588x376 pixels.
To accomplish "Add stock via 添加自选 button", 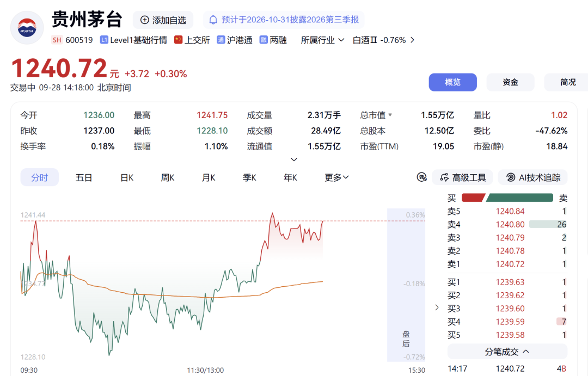I will coord(163,20).
